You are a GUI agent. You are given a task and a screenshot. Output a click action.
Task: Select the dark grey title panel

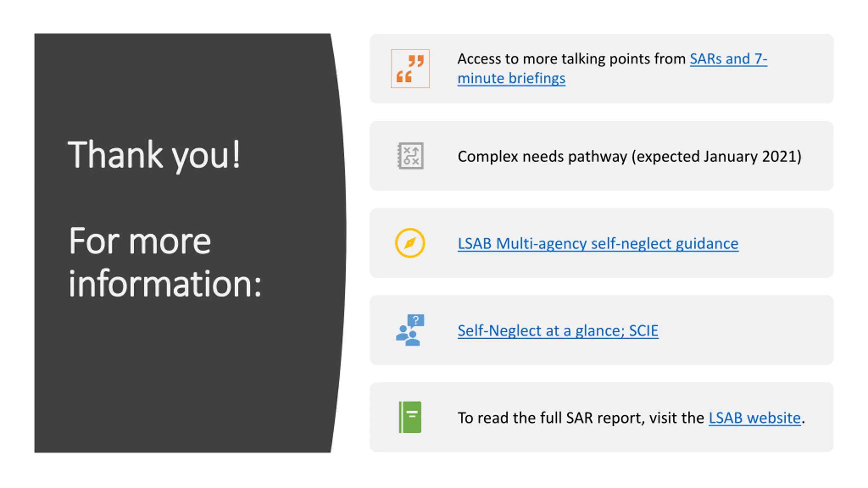190,243
